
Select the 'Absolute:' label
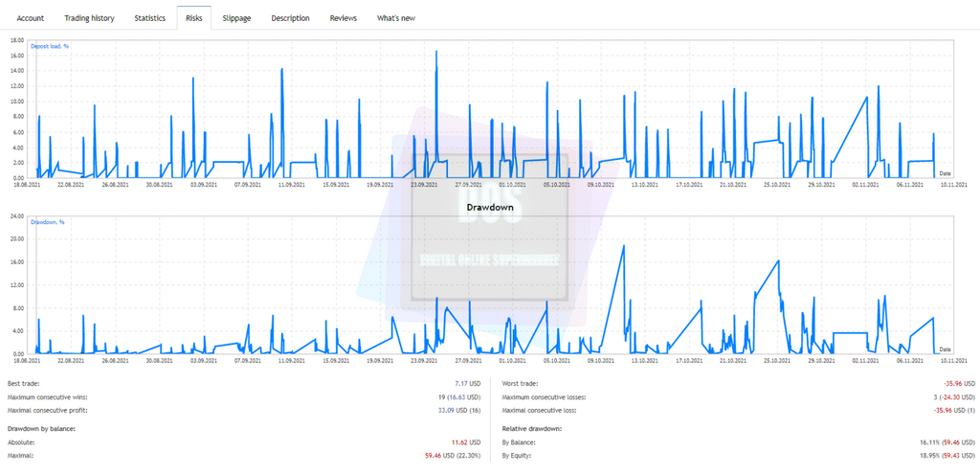21,442
